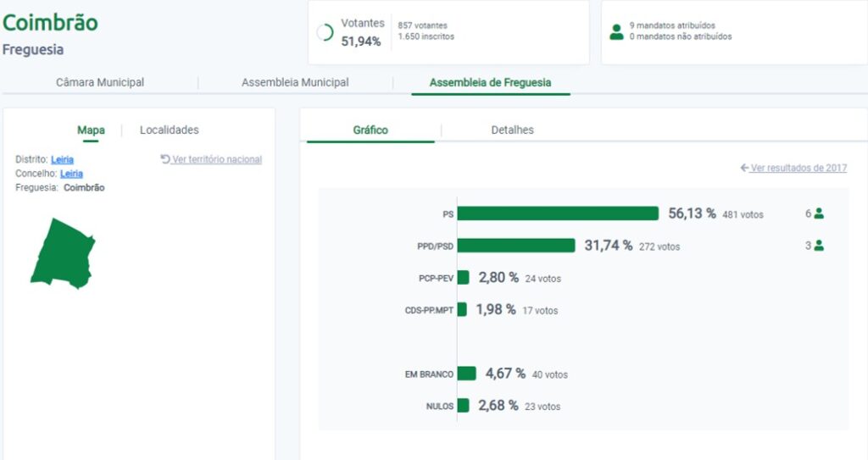
Task: Click the PS seats person icon
Action: click(x=819, y=213)
